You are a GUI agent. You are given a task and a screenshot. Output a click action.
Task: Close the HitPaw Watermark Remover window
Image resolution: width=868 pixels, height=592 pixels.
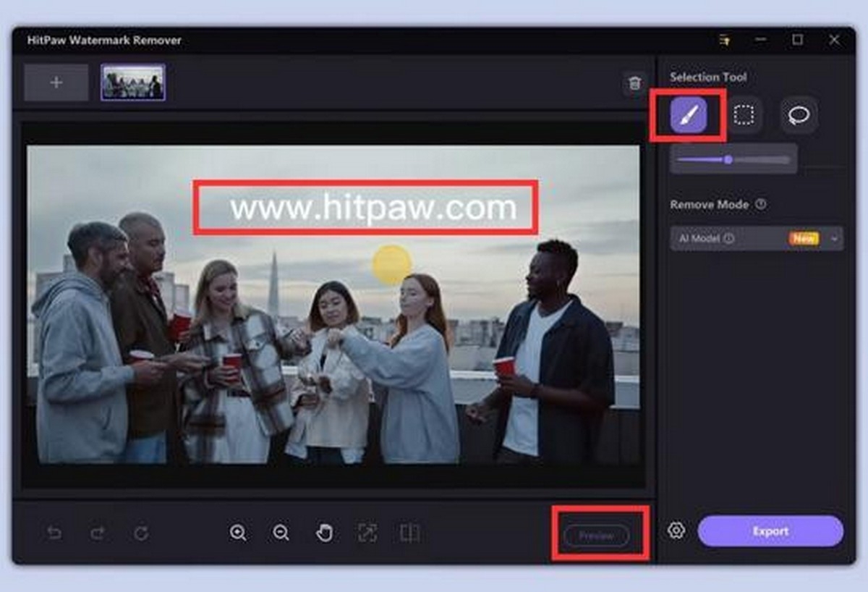834,40
